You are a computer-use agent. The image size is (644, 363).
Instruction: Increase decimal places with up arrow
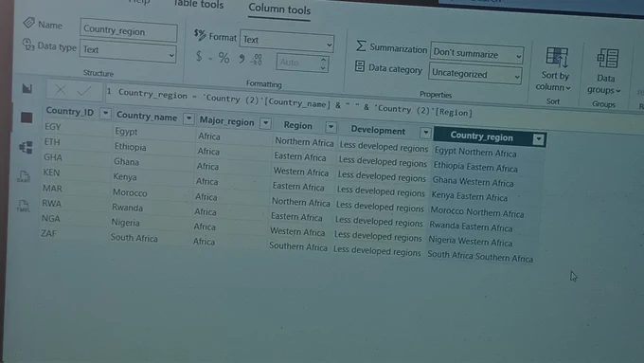coord(323,60)
